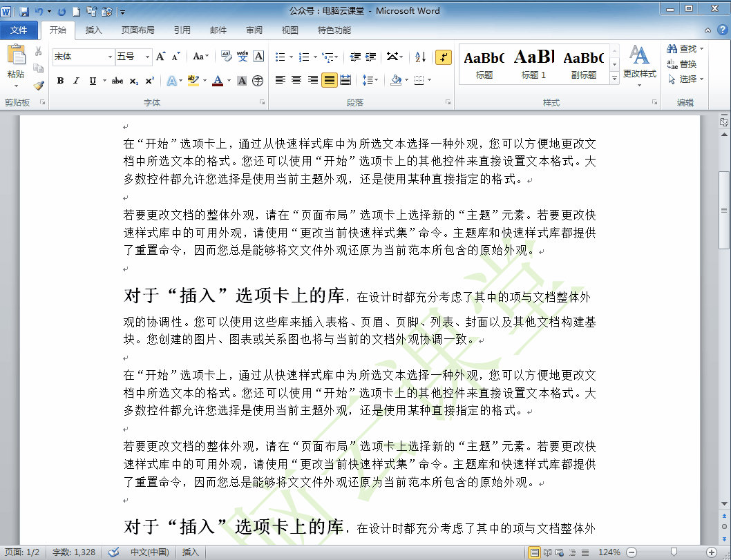Click the 中文(中国) language indicator in status bar
The height and width of the screenshot is (560, 731).
point(150,552)
